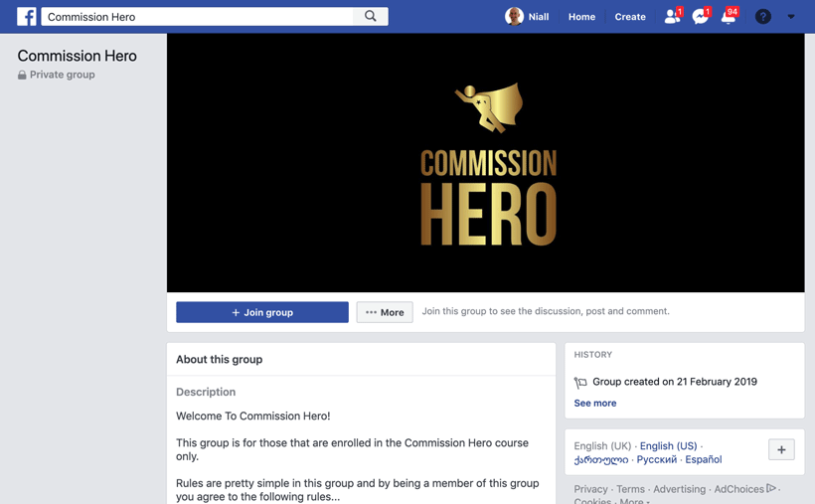Viewport: 815px width, 504px height.
Task: Click the Join group button
Action: 262,312
